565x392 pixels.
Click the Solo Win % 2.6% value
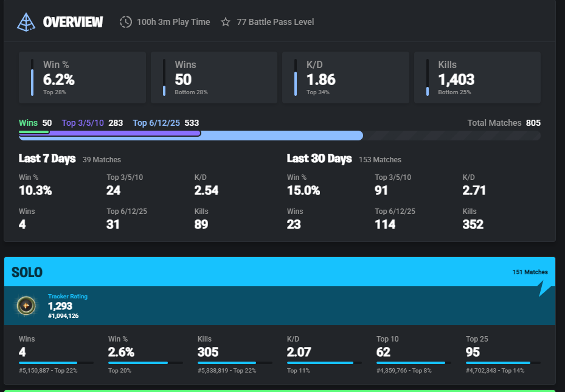pyautogui.click(x=121, y=352)
